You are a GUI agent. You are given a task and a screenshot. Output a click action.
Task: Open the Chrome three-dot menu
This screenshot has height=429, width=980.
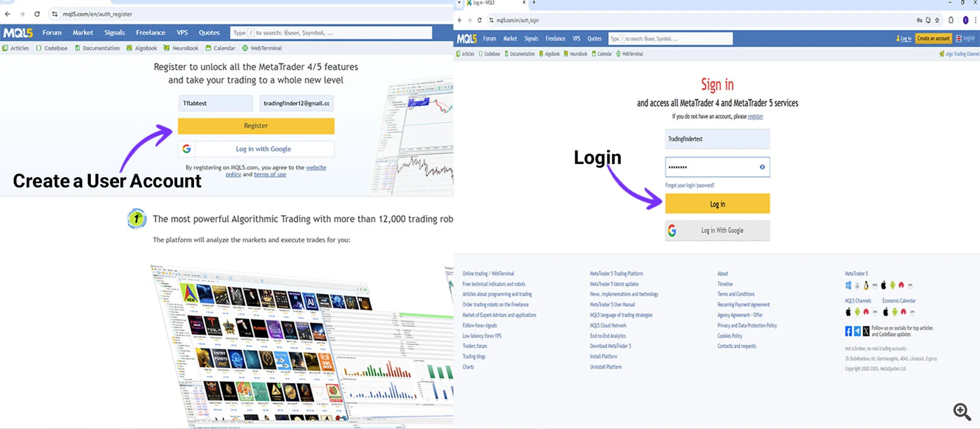[x=975, y=20]
